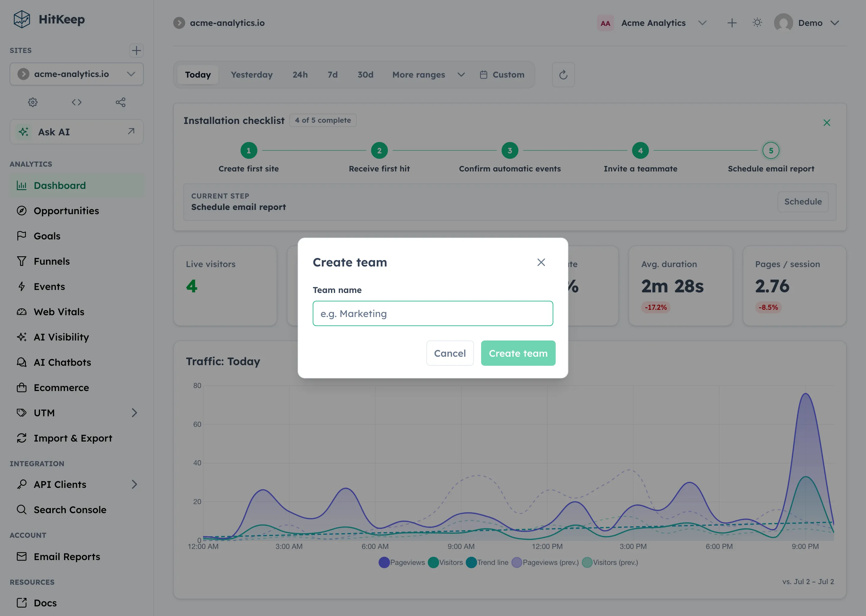
Task: Open the Funnels page
Action: pyautogui.click(x=77, y=261)
